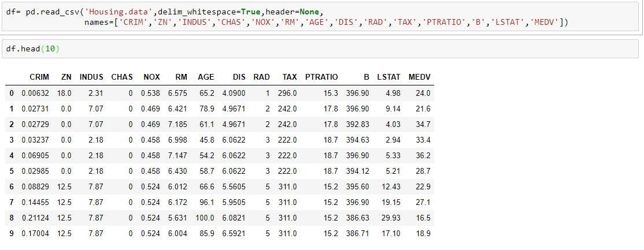Click RM value 7.185
The width and height of the screenshot is (644, 250).
[x=177, y=124]
